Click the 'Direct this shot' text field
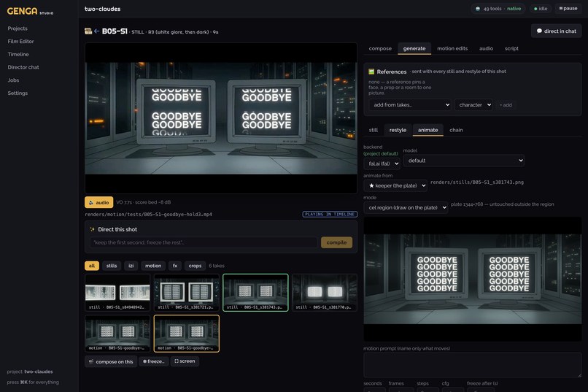The height and width of the screenshot is (392, 588). (204, 242)
